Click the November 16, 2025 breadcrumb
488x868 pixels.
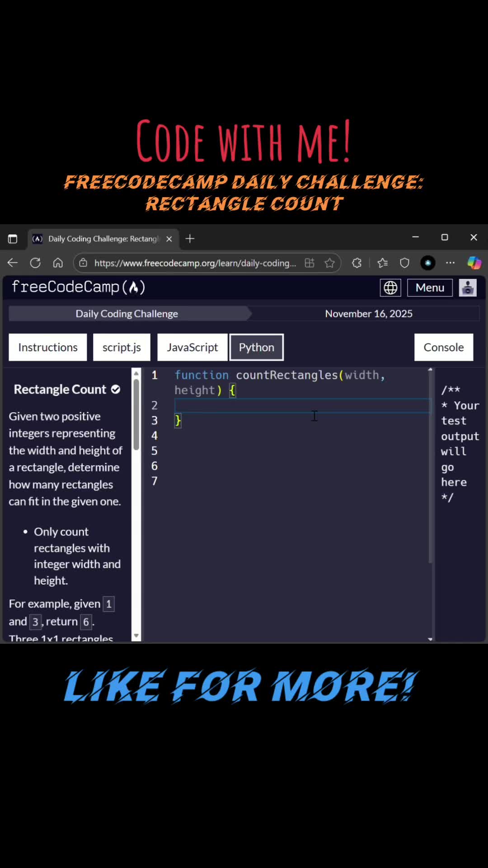[x=369, y=314]
